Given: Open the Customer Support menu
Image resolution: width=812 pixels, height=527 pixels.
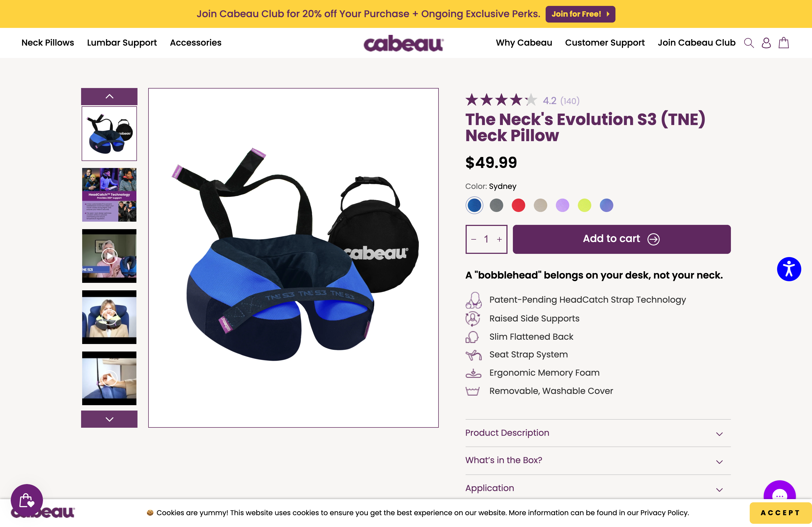Looking at the screenshot, I should pyautogui.click(x=604, y=43).
